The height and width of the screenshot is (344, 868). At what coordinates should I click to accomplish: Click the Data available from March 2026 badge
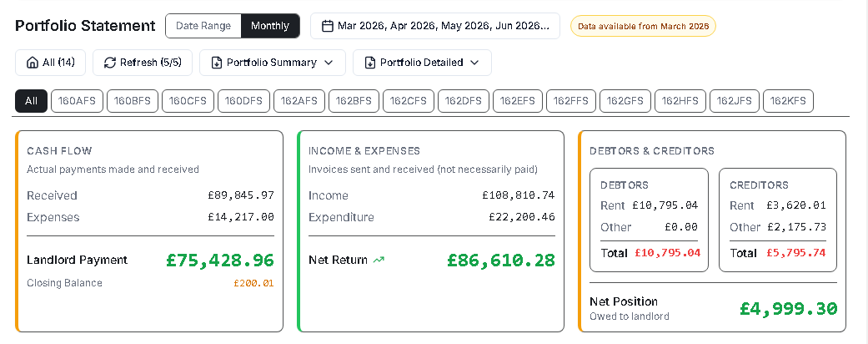click(643, 26)
